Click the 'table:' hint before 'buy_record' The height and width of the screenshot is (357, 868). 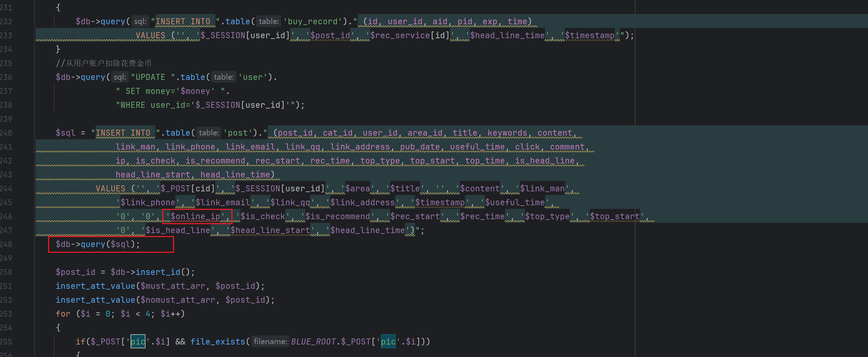click(269, 21)
